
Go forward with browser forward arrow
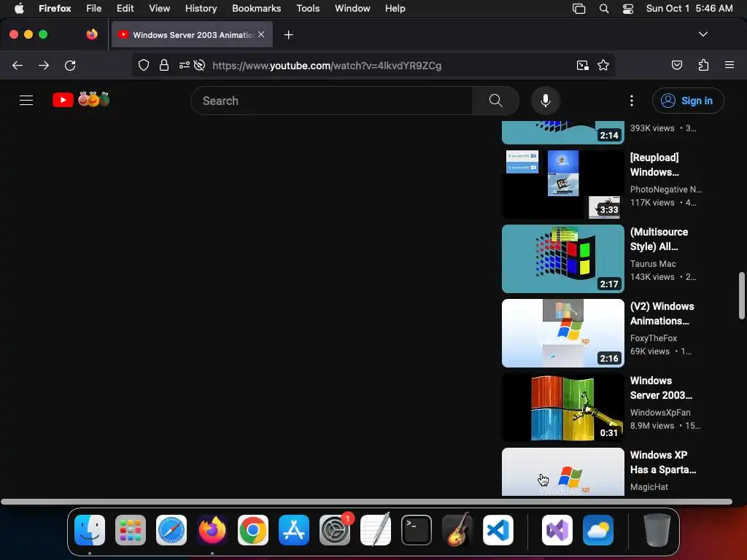point(44,65)
